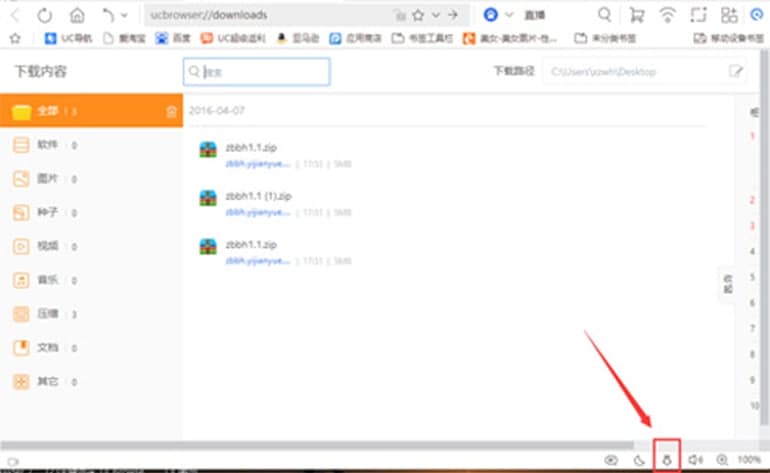This screenshot has width=770, height=473.
Task: Open the 百度 bookmark
Action: coord(173,38)
